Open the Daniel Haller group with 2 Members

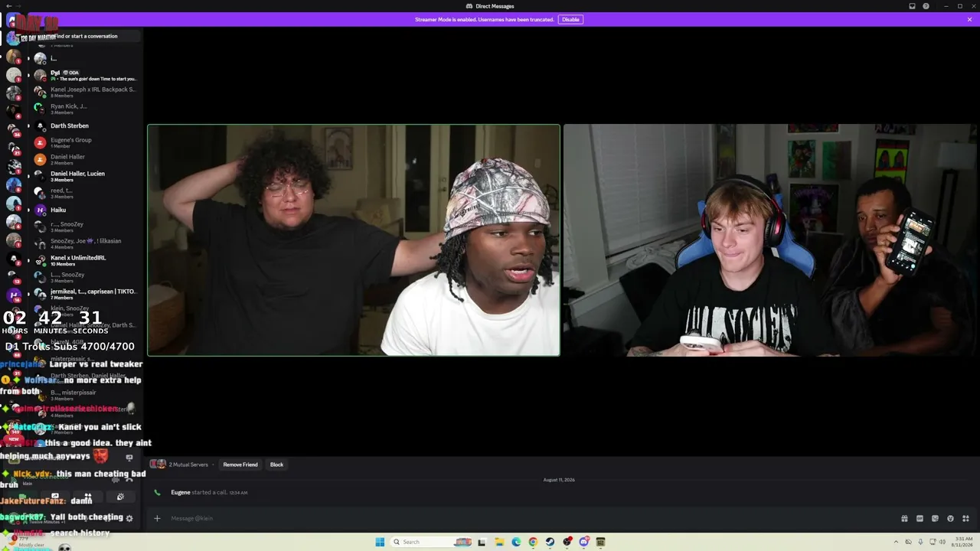point(85,159)
